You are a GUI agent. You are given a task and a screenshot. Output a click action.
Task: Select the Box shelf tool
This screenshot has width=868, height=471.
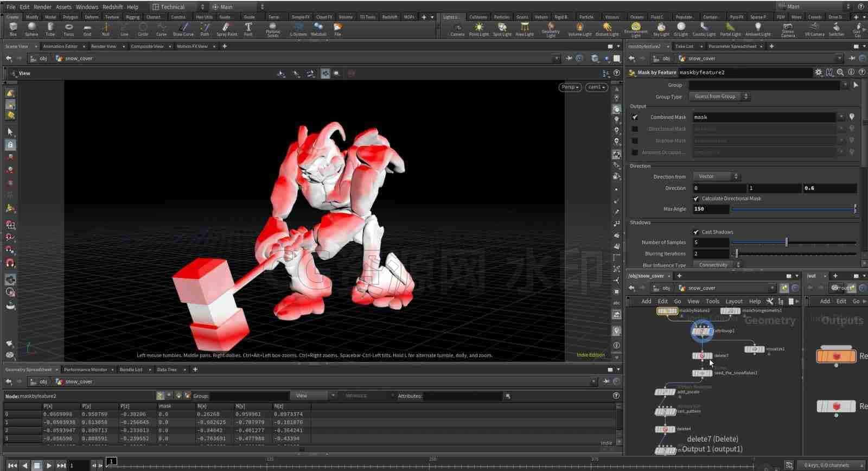(13, 29)
